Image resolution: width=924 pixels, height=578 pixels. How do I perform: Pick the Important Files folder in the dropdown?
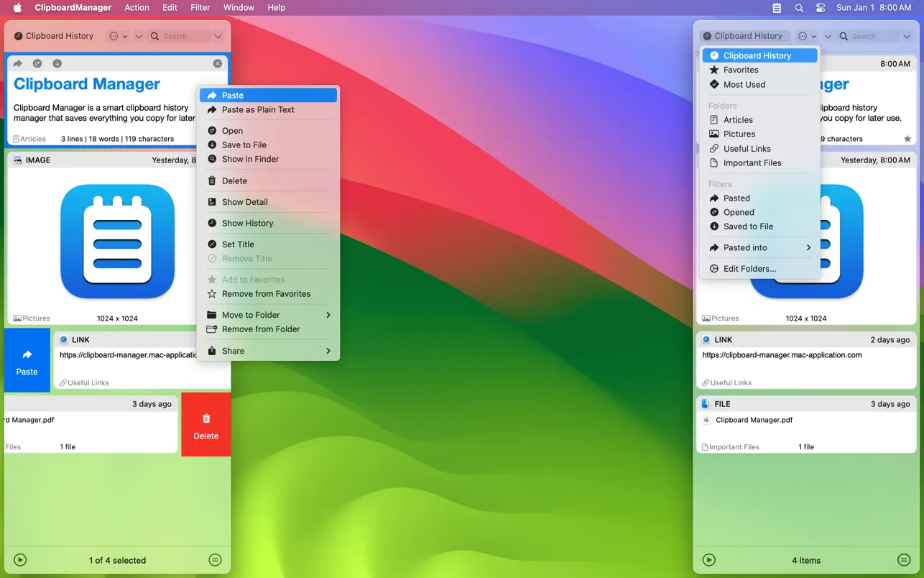pos(759,162)
